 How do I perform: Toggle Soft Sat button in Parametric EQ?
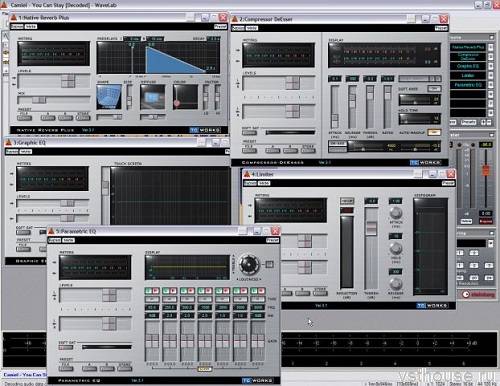66,347
